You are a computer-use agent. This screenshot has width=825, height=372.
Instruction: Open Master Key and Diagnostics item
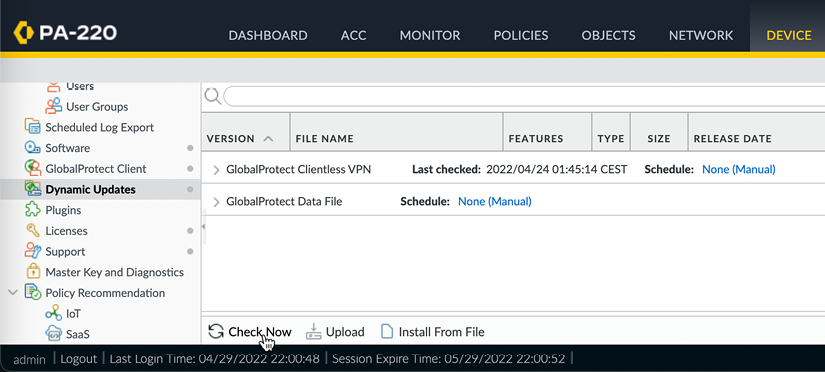point(115,272)
